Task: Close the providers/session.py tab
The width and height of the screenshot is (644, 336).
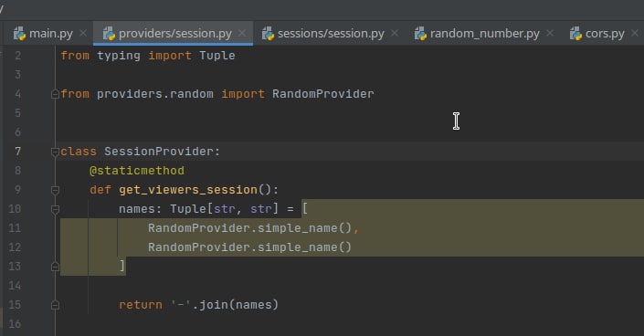Action: click(x=242, y=33)
